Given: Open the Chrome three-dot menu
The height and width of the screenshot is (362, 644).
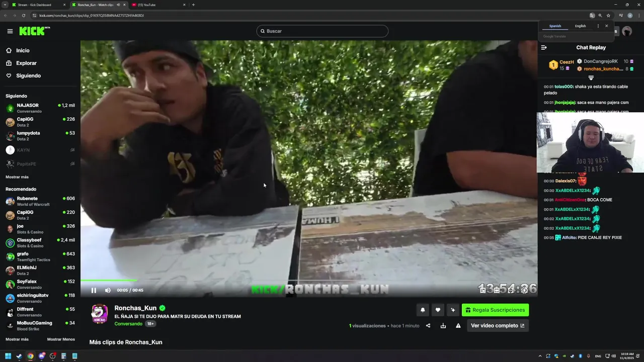Looking at the screenshot, I should 638,16.
